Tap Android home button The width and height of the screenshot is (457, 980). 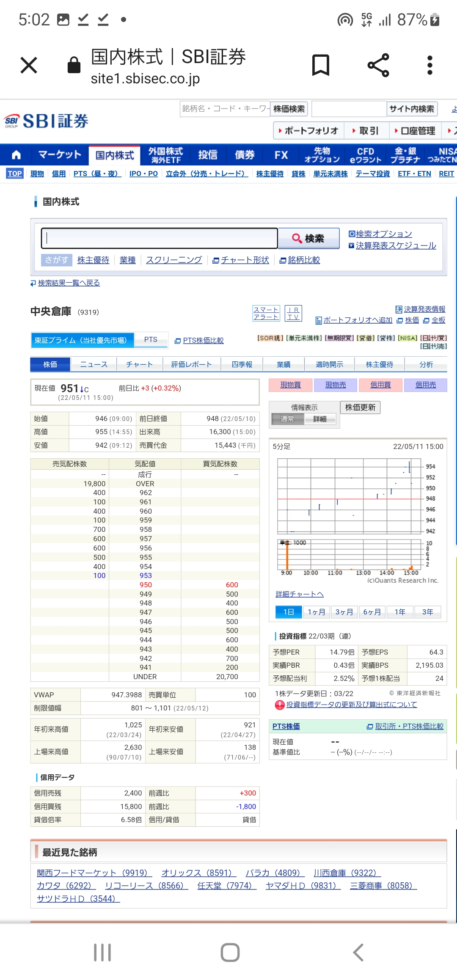coord(230,952)
